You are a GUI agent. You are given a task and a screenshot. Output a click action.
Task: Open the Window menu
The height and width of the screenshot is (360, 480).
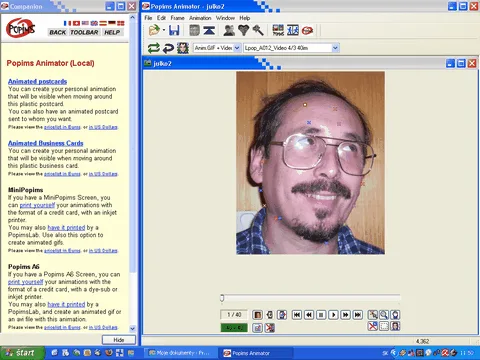pyautogui.click(x=225, y=18)
